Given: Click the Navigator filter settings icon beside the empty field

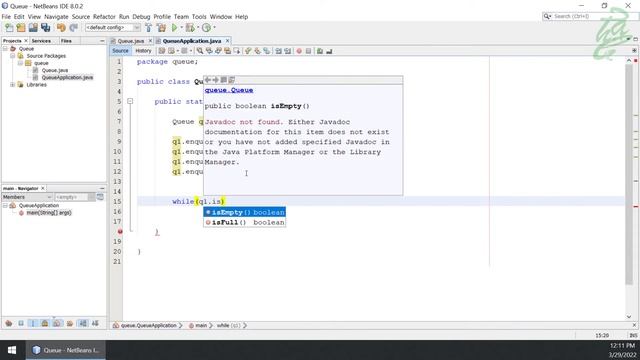Looking at the screenshot, I should pyautogui.click(x=100, y=197).
